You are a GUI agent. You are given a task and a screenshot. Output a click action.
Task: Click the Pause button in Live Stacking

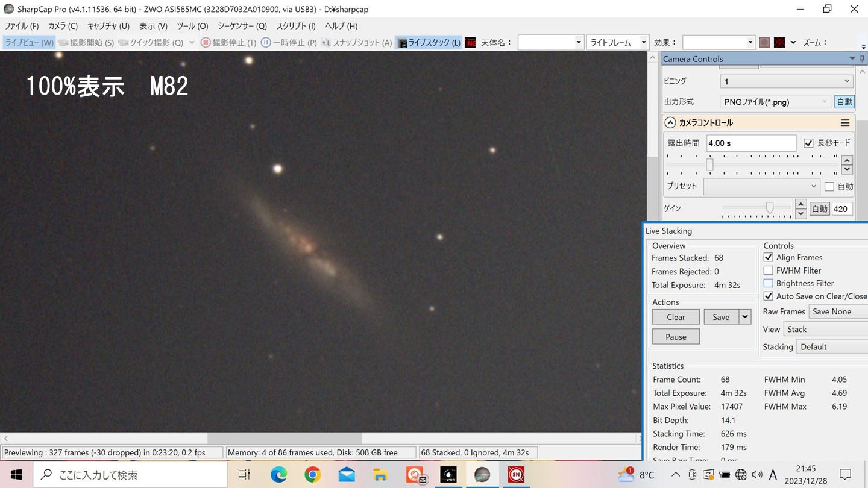tap(676, 337)
